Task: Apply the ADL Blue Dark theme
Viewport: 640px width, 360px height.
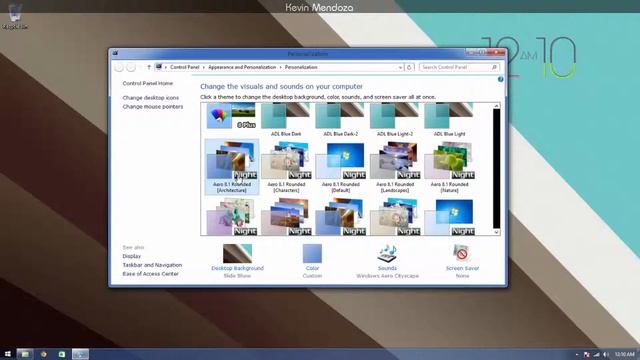Action: (286, 120)
